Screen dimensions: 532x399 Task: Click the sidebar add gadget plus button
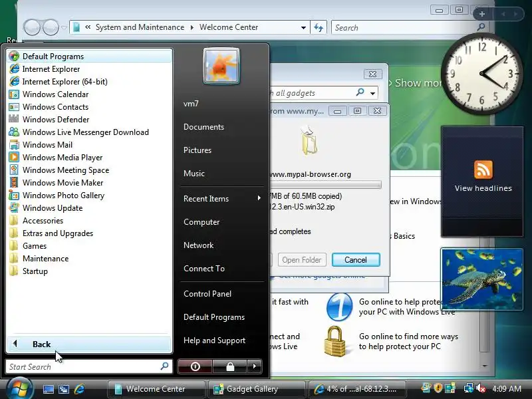[x=482, y=14]
